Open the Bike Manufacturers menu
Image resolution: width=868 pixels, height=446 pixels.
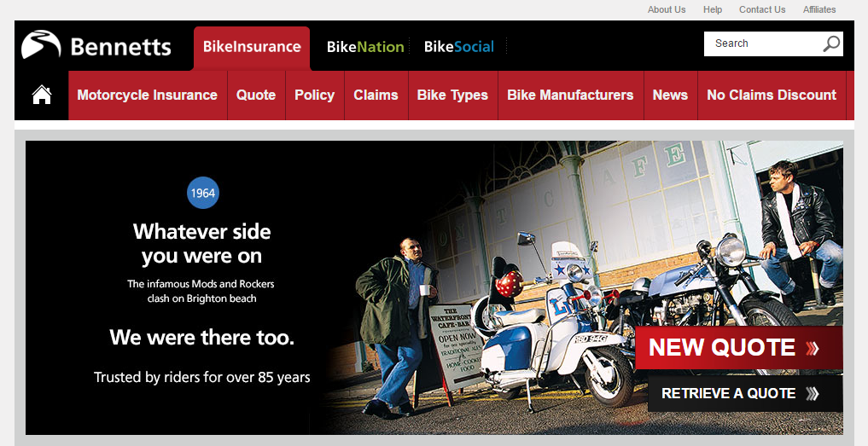(571, 96)
